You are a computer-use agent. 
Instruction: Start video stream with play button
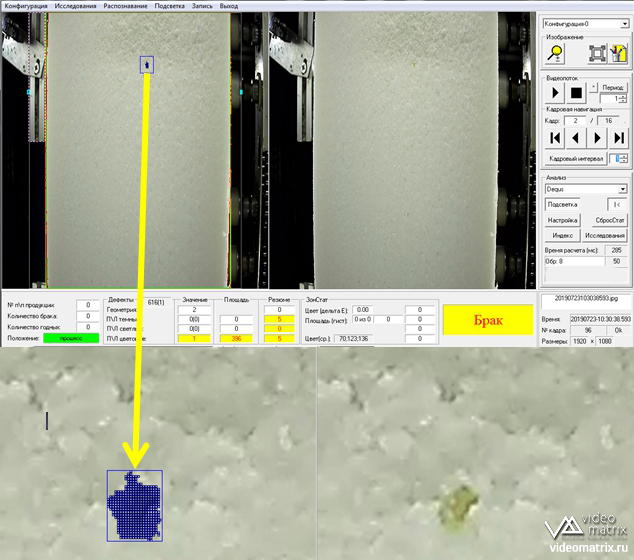click(x=555, y=93)
